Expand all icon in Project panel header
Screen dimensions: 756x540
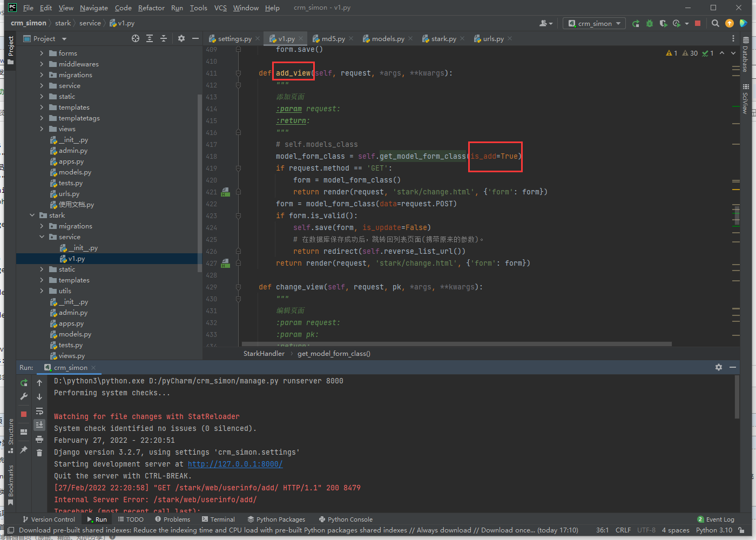click(x=150, y=38)
